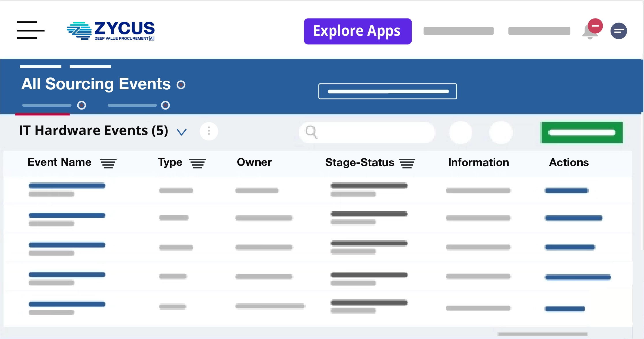Open the first event name link
The image size is (644, 339).
pos(67,186)
